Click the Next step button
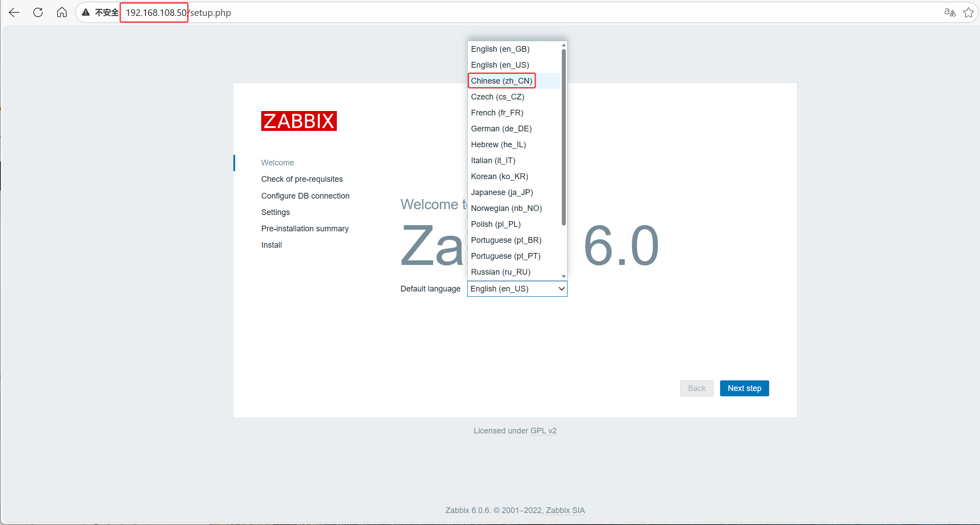This screenshot has width=980, height=525. [x=744, y=388]
